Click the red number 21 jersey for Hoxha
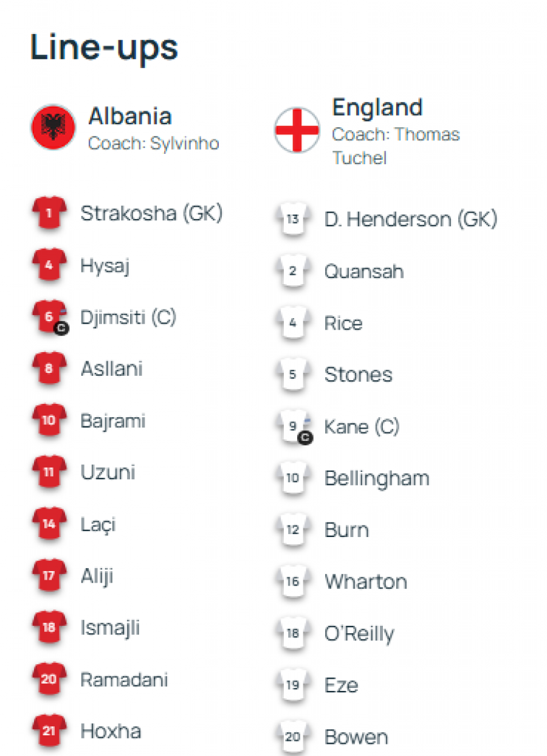547x756 pixels. tap(49, 731)
